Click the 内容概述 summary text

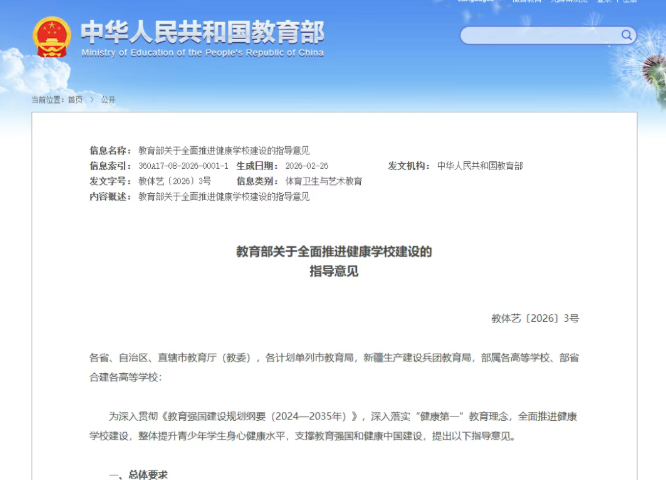pyautogui.click(x=223, y=197)
